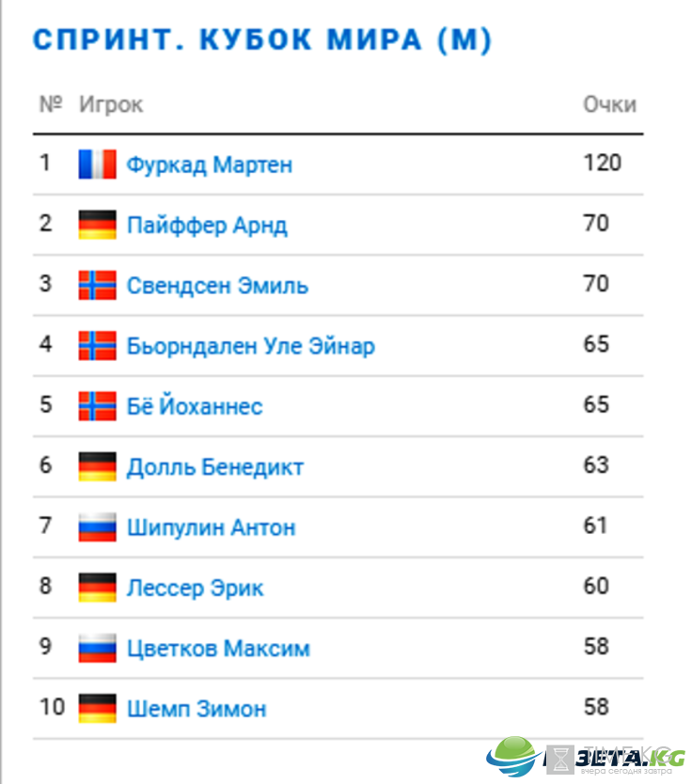Open the Пайффер Арнд player link
This screenshot has width=692, height=784.
point(207,226)
